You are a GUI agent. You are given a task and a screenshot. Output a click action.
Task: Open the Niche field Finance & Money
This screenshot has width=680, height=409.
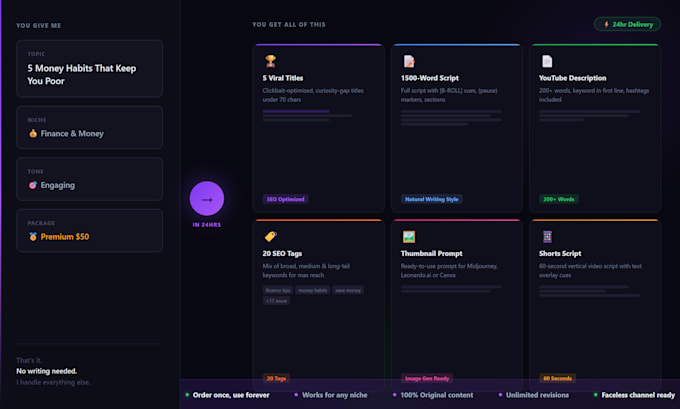point(90,128)
